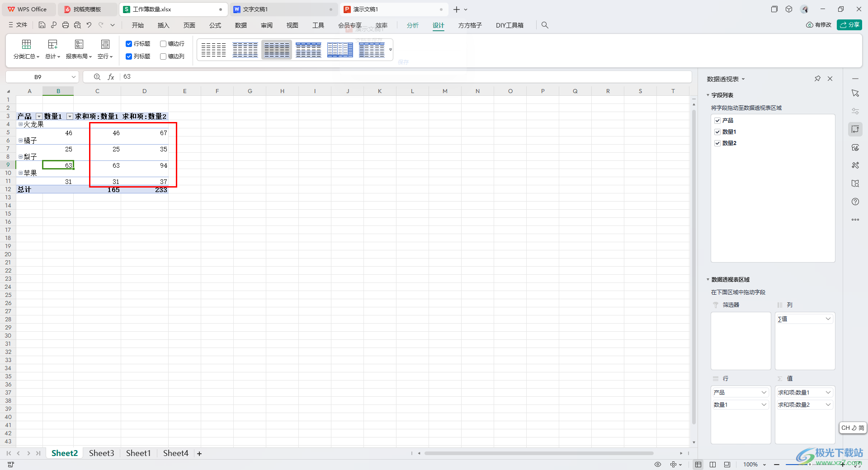Toggle the Column Headers (列标题) checkbox
868x470 pixels.
(129, 56)
